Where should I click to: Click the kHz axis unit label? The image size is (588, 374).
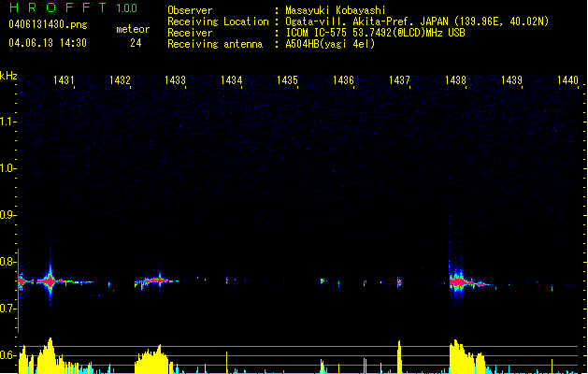[8, 76]
